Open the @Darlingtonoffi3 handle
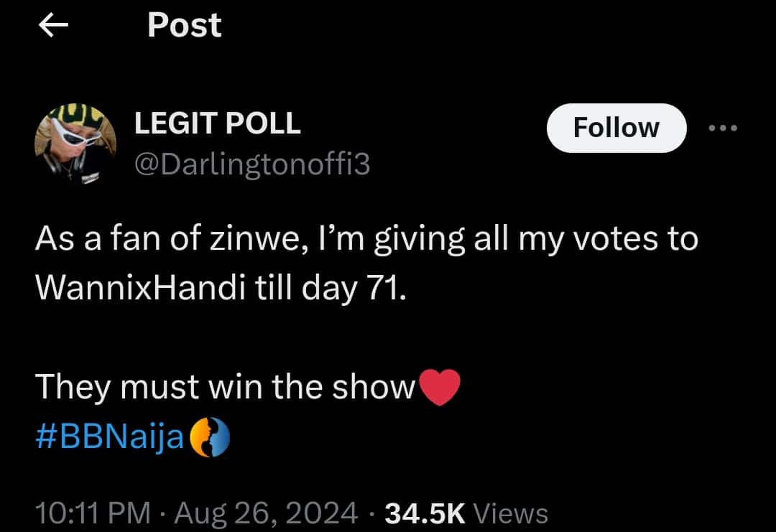Image resolution: width=776 pixels, height=532 pixels. click(x=252, y=165)
